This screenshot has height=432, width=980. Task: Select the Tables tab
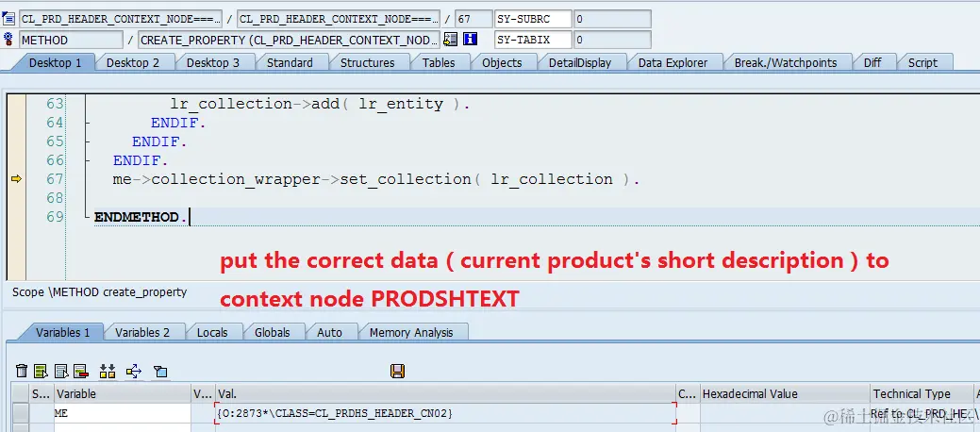click(439, 62)
